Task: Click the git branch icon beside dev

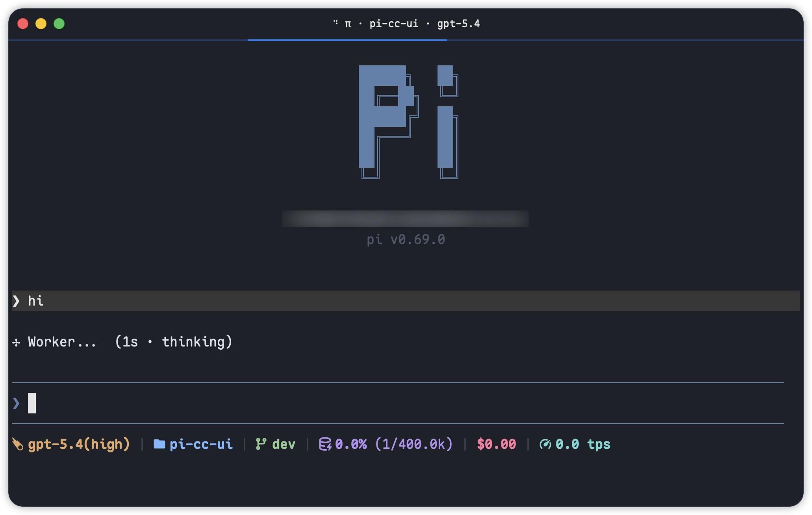Action: (261, 444)
